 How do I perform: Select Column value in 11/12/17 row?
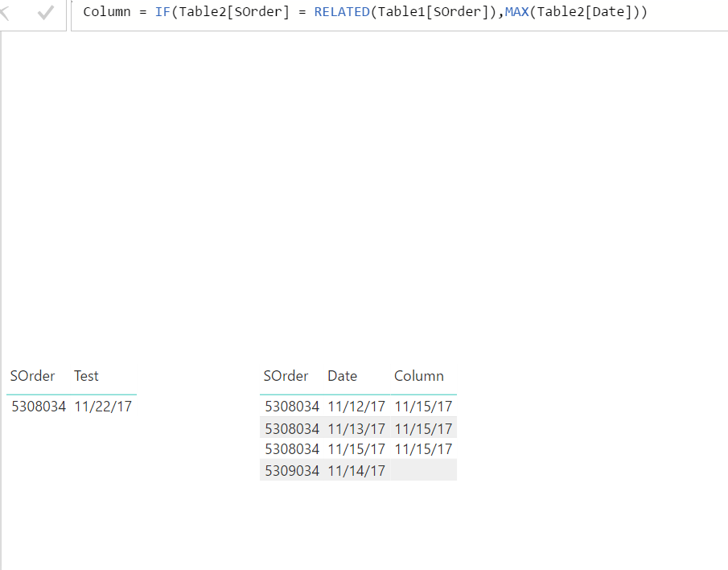coord(423,407)
